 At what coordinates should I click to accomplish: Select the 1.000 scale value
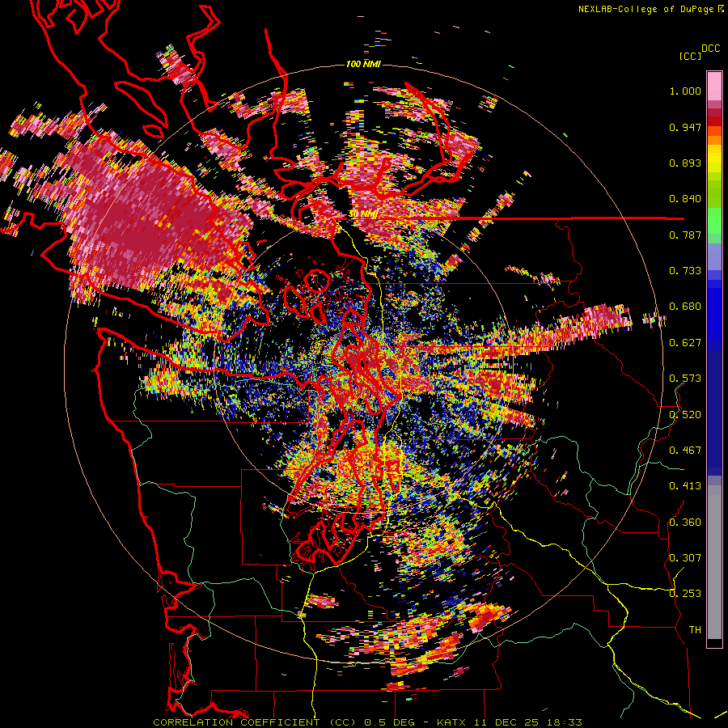point(685,91)
